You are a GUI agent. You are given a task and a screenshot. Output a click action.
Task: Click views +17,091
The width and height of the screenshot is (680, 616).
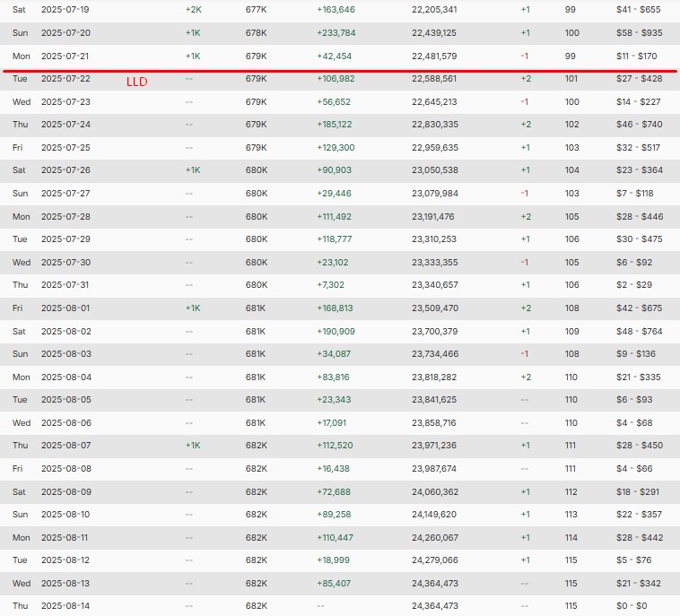331,423
